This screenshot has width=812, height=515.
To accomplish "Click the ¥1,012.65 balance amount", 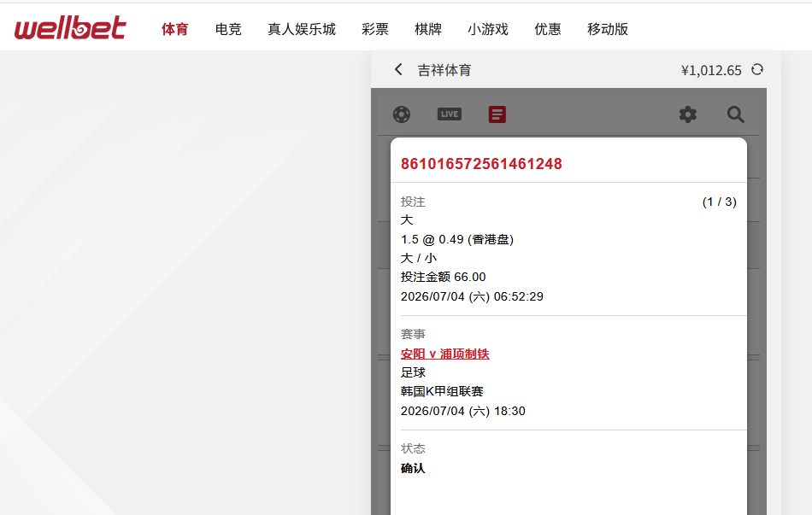I will coord(711,70).
